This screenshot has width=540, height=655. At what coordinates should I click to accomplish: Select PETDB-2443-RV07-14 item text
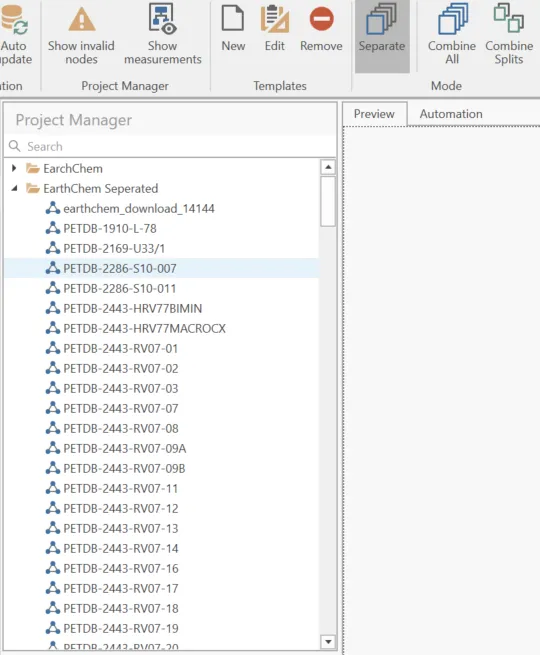pyautogui.click(x=121, y=548)
